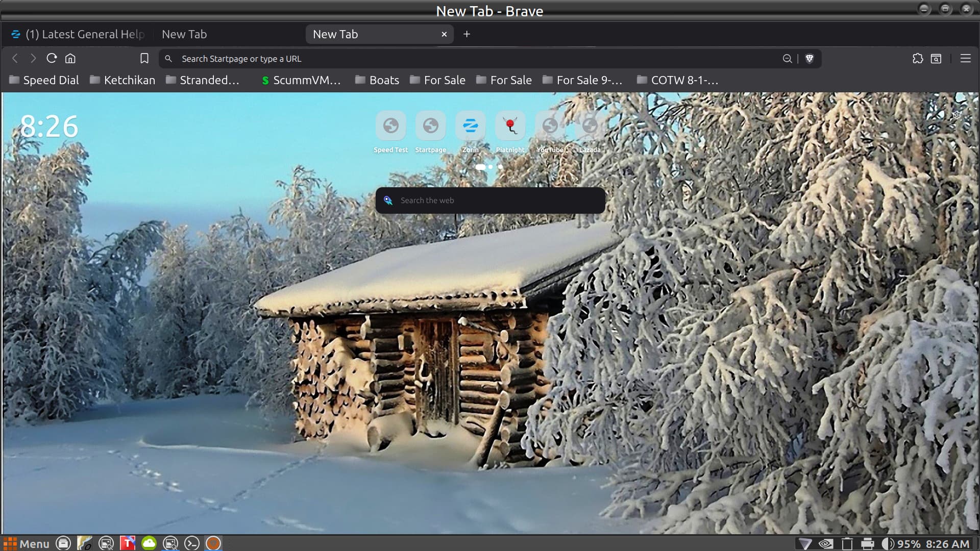The width and height of the screenshot is (980, 551).
Task: Expand the Ketchikan bookmark folder
Action: coord(122,80)
